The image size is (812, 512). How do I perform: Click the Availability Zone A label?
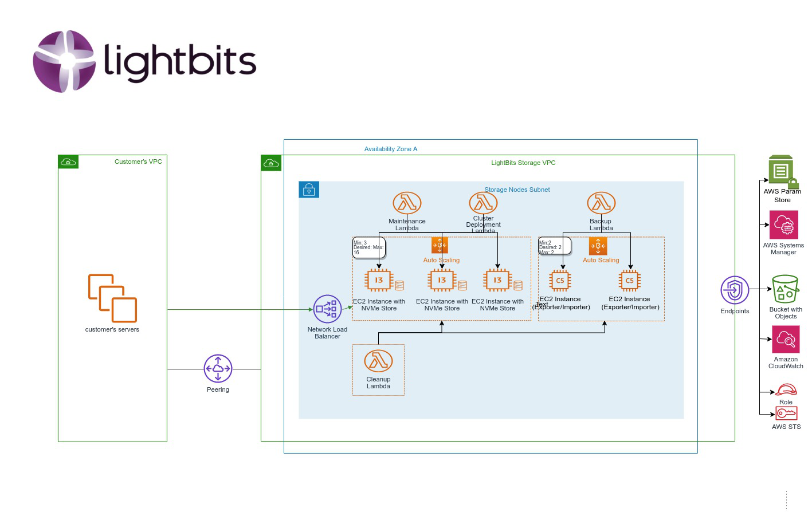[x=391, y=149]
